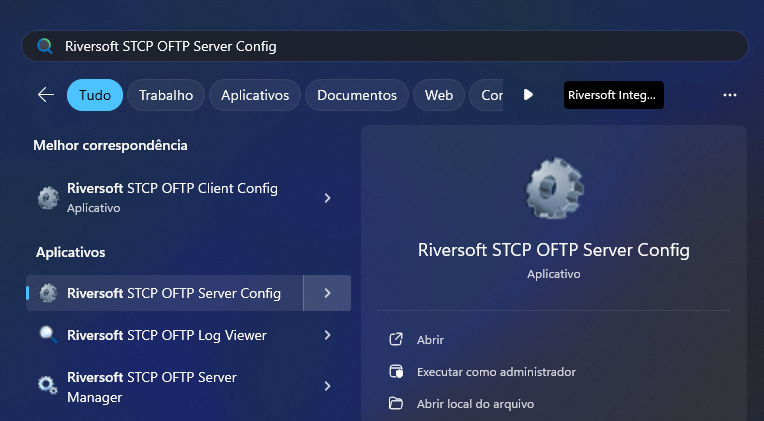
Task: Expand options for Server Manager result
Action: (x=327, y=386)
